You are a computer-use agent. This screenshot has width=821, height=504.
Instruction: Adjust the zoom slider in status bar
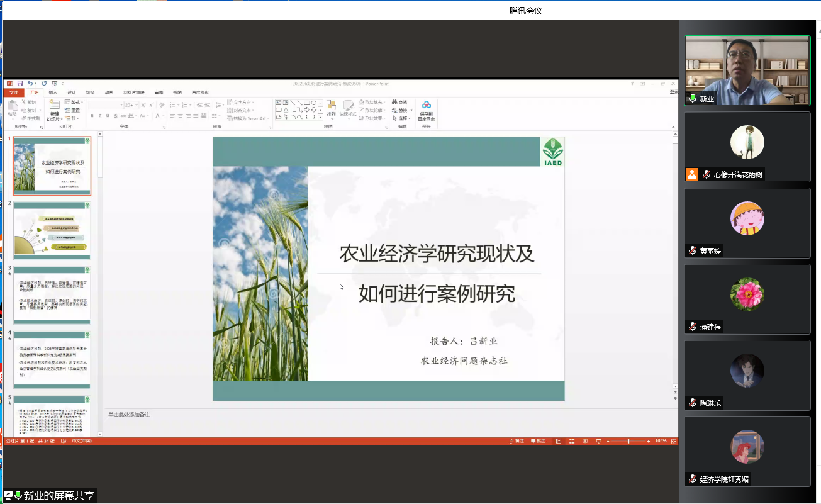[x=628, y=441]
